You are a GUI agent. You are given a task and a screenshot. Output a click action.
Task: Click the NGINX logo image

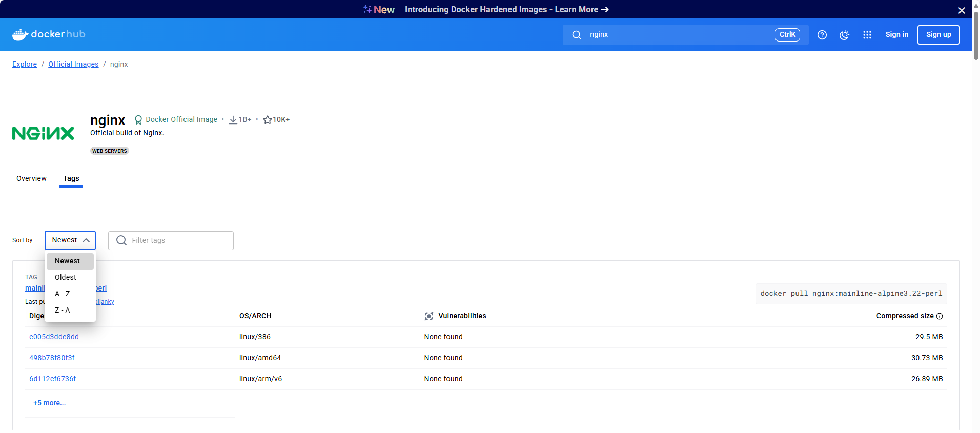click(x=43, y=133)
